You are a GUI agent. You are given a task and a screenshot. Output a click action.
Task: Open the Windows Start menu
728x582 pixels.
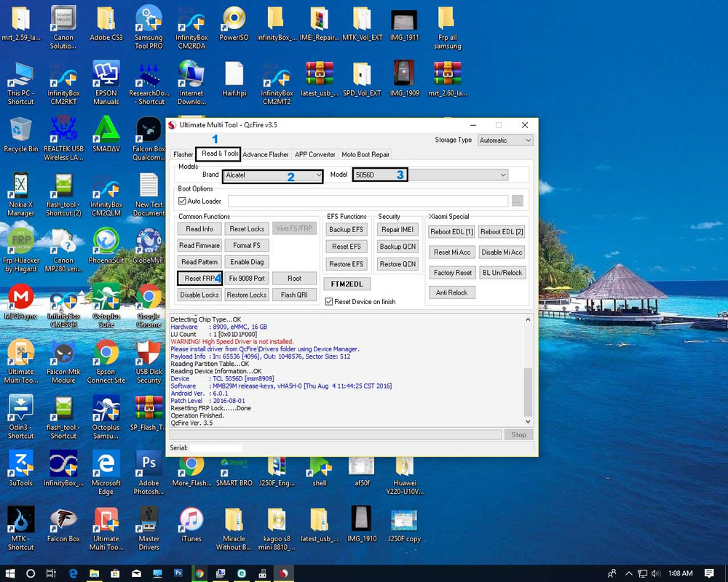click(x=9, y=574)
